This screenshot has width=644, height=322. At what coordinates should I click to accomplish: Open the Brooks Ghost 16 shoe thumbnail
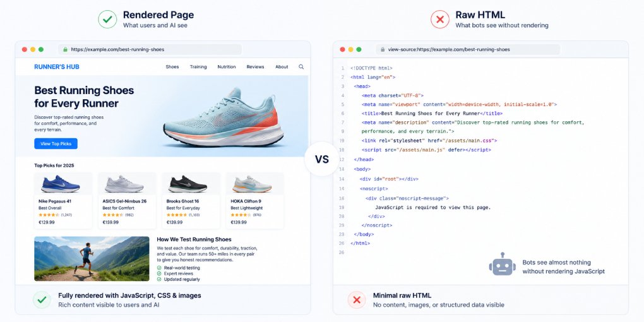point(188,184)
